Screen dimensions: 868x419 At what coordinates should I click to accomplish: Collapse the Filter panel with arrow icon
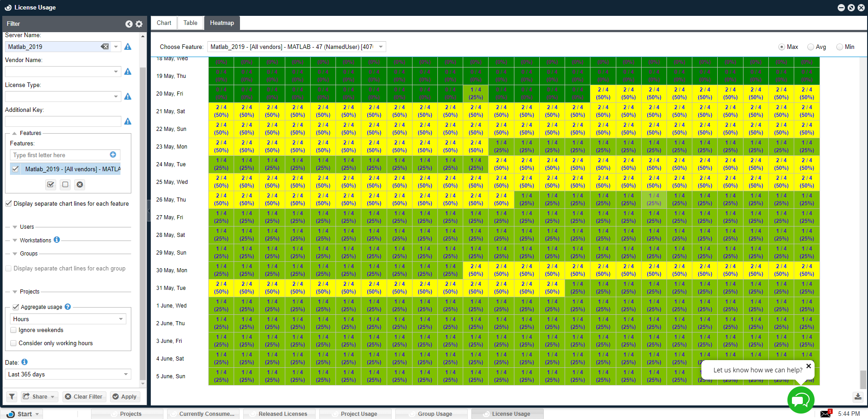pos(129,24)
